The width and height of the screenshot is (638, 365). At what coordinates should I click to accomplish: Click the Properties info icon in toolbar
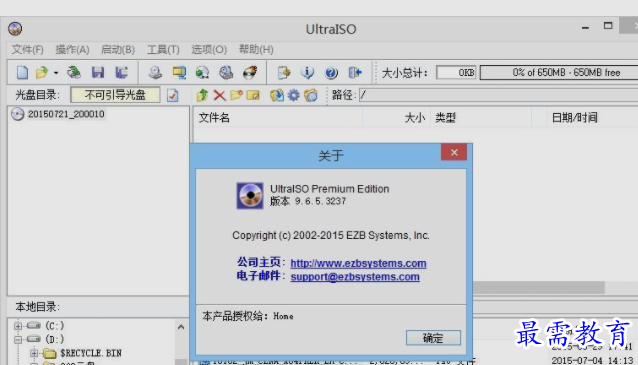point(307,73)
